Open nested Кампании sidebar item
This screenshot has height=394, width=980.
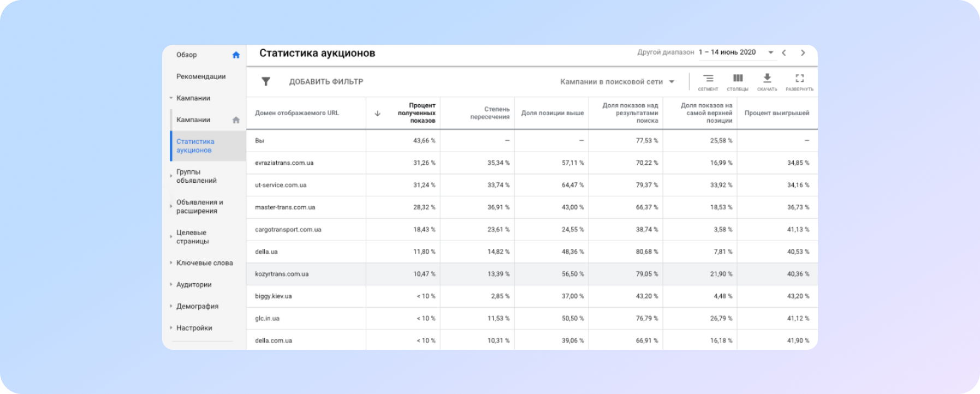coord(193,120)
